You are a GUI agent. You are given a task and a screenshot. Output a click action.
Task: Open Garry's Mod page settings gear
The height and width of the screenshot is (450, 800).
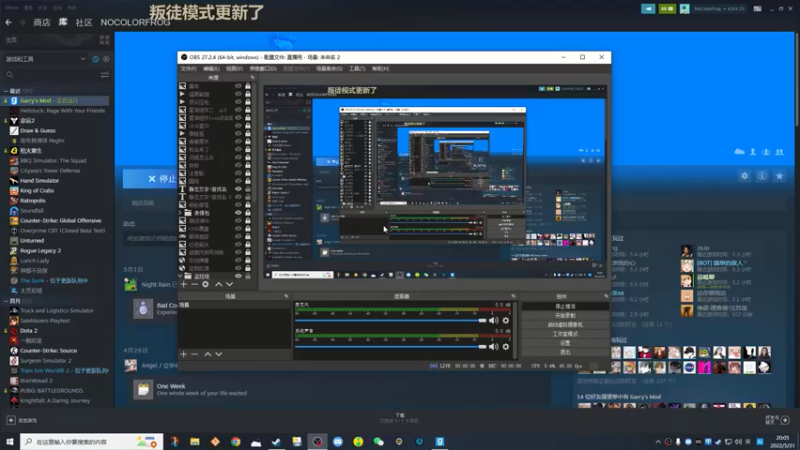coord(744,176)
